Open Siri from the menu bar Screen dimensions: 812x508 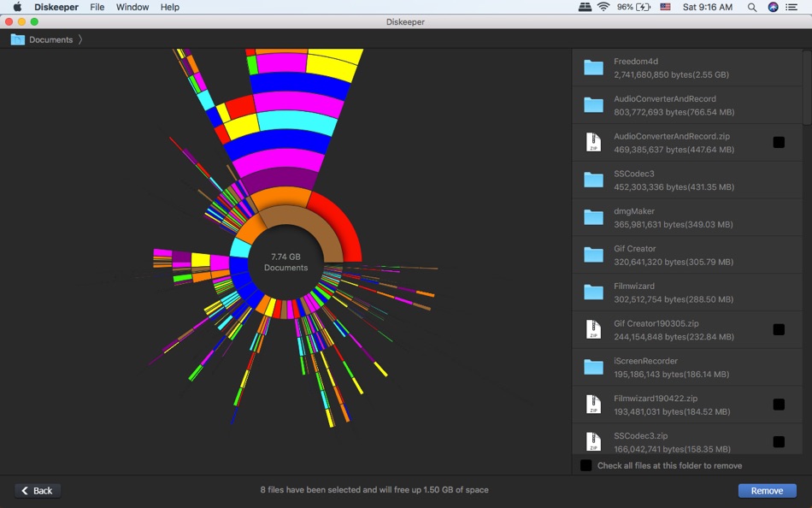tap(773, 7)
